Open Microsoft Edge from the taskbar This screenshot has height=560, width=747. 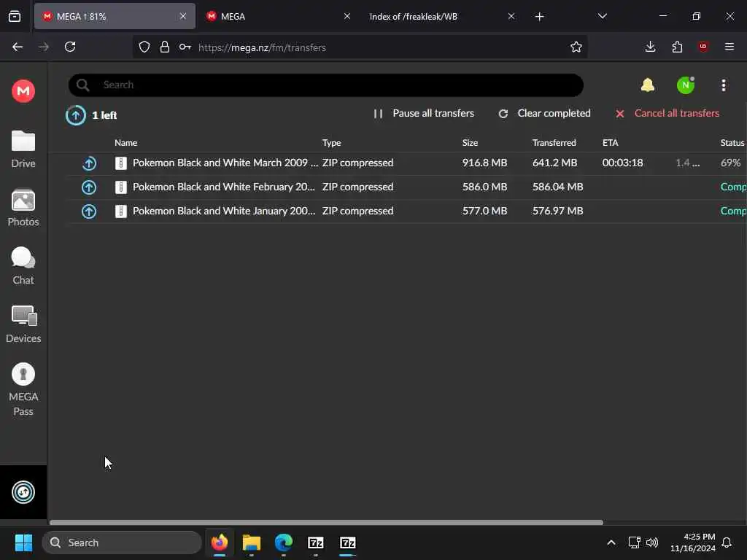[284, 542]
